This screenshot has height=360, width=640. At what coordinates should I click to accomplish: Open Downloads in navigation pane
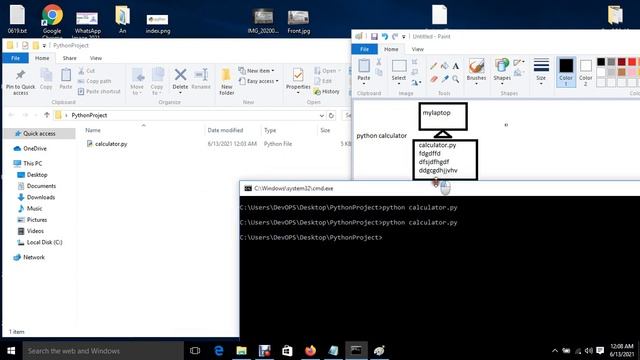(x=40, y=197)
